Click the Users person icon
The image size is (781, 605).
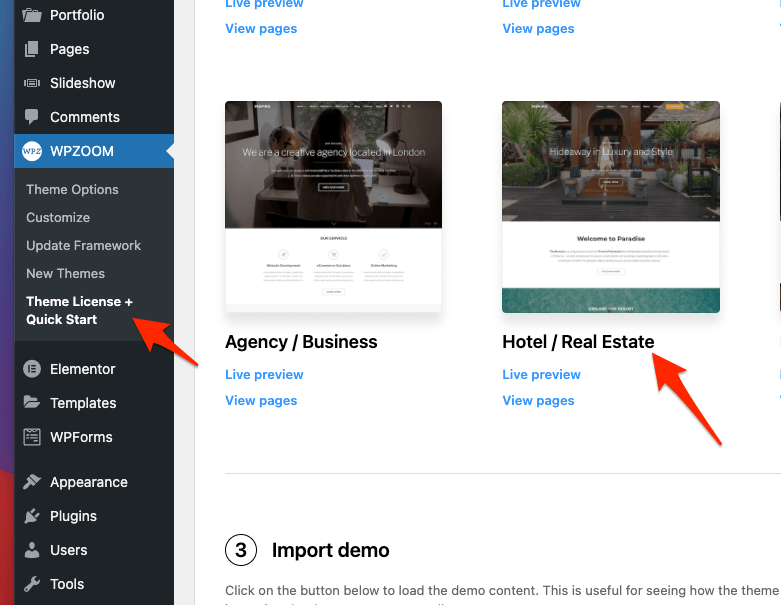[x=32, y=550]
